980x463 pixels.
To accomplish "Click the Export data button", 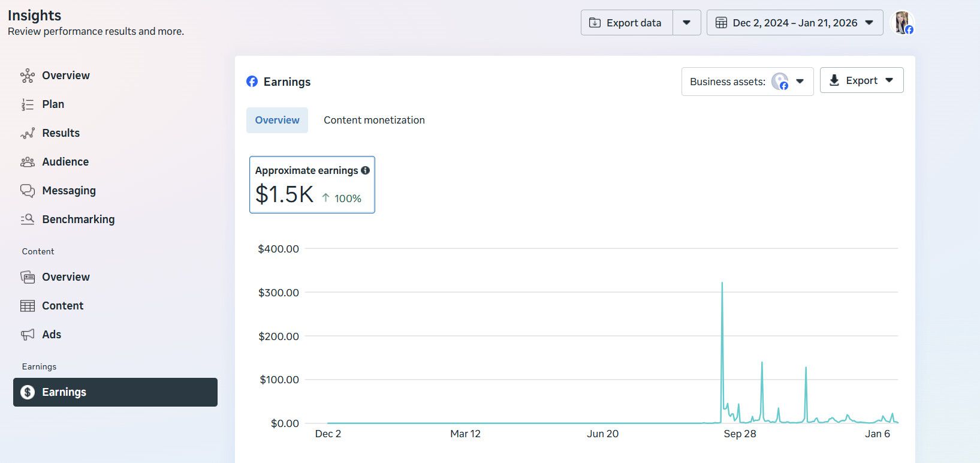I will pyautogui.click(x=627, y=23).
